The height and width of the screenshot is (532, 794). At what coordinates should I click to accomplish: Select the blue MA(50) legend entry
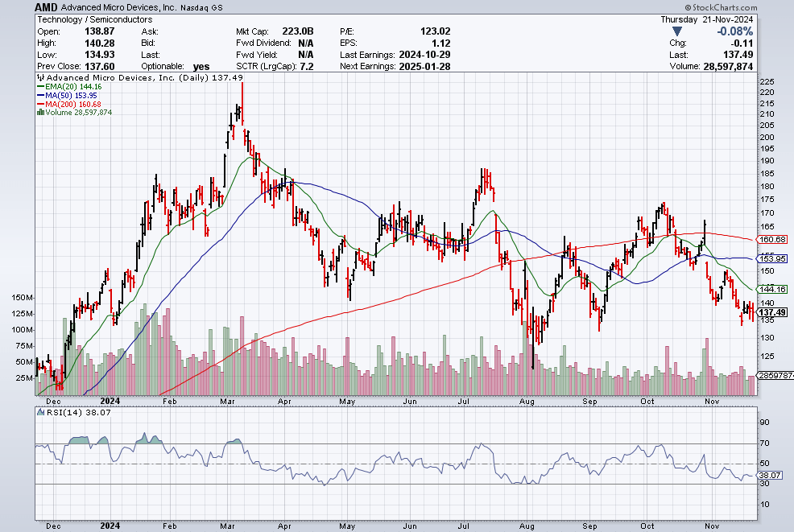[x=67, y=95]
